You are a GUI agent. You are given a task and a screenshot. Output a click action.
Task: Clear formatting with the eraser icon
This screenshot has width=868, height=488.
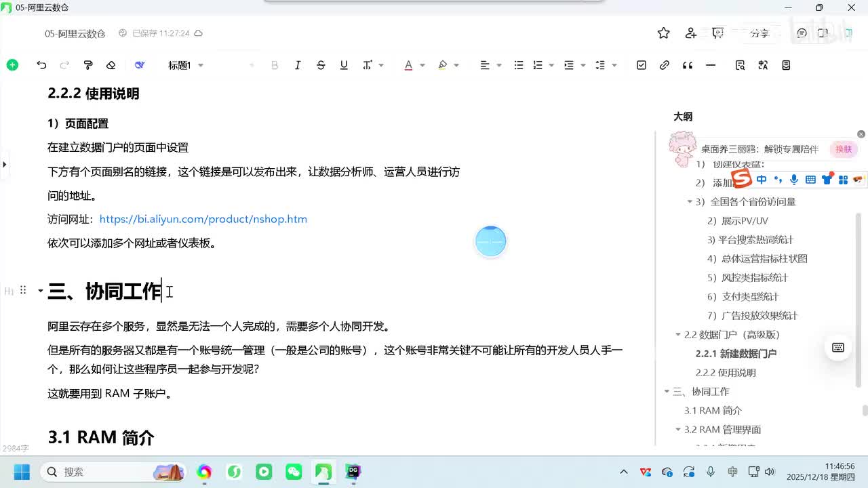point(111,65)
